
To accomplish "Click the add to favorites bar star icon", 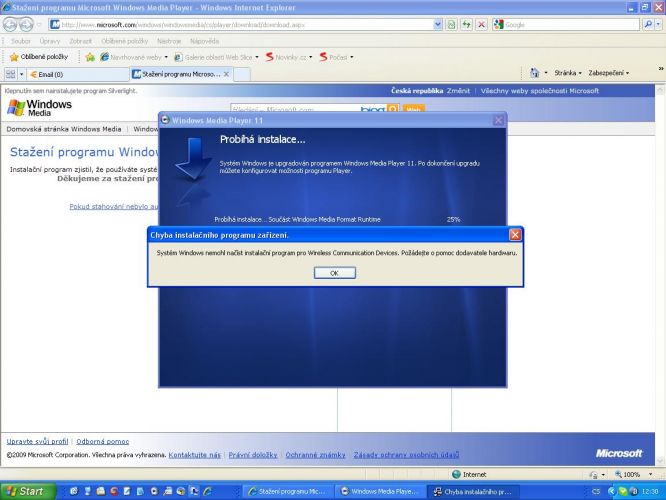I will point(90,57).
